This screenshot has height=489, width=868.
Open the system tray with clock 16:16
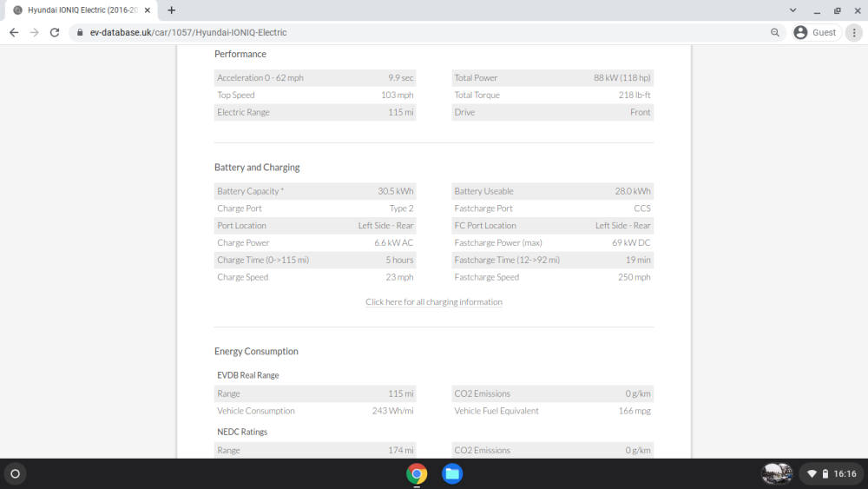tap(832, 474)
